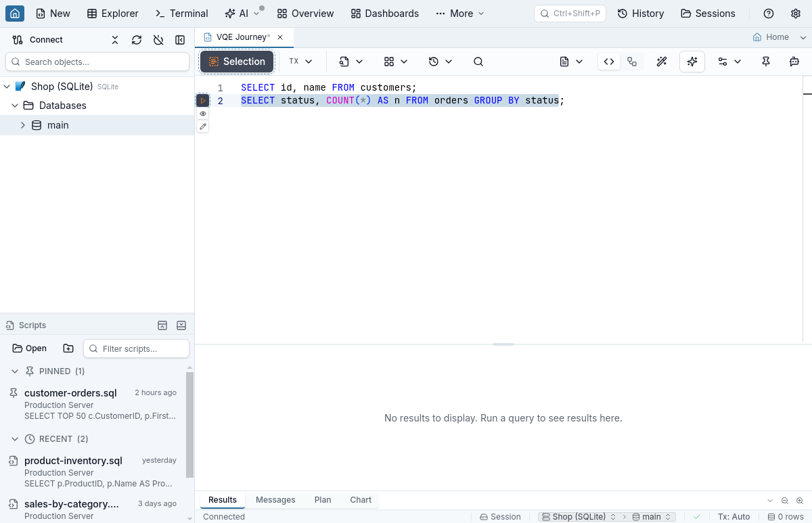
Task: Zoom in results with plus magnifier
Action: [x=800, y=501]
